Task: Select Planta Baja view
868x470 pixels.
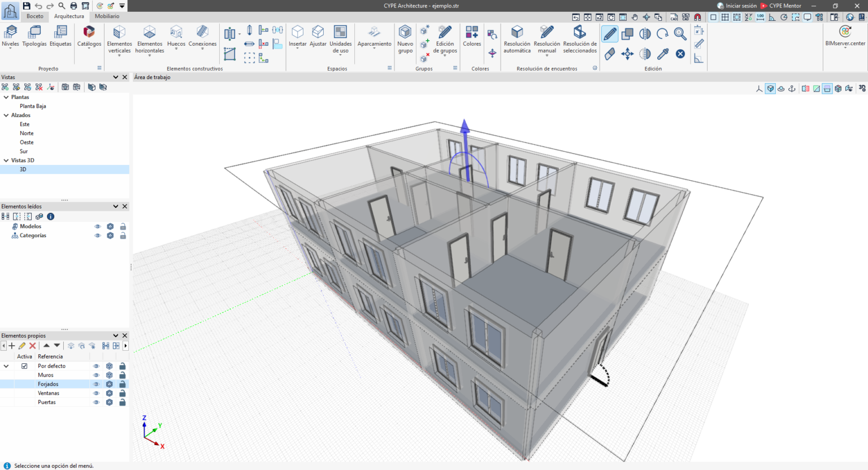Action: (33, 106)
